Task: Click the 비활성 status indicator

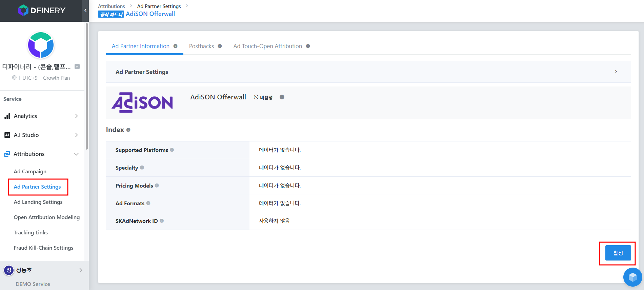Action: pyautogui.click(x=263, y=97)
